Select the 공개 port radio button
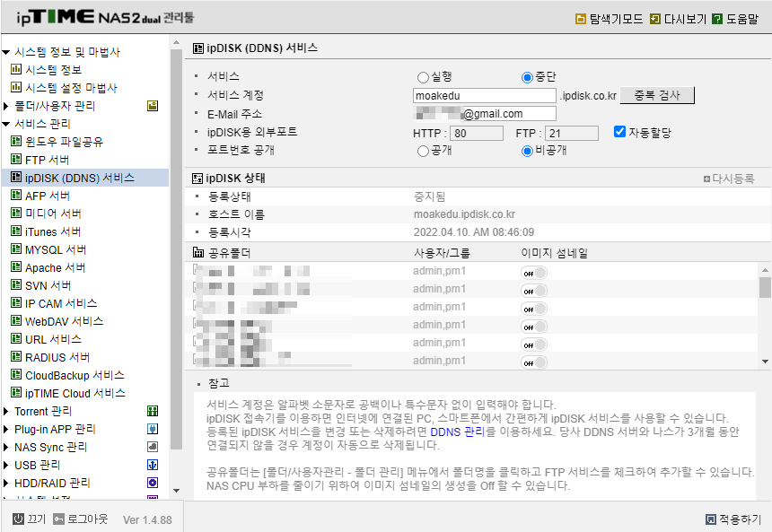Screen dimensions: 772x532 pos(423,151)
